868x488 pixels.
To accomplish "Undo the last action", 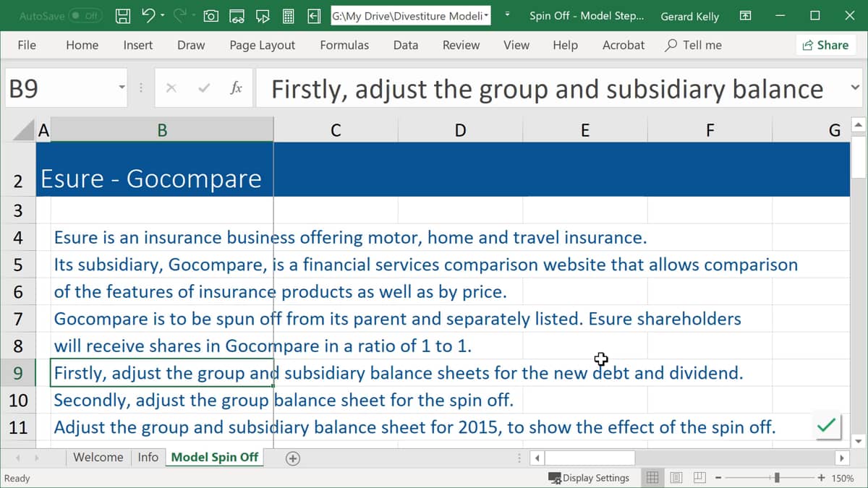I will point(149,15).
